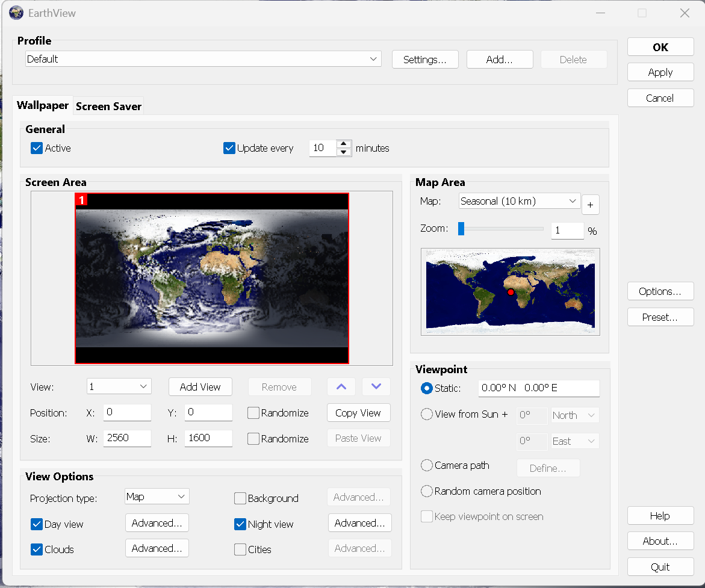This screenshot has height=588, width=705.
Task: Click the plus button next to Map dropdown
Action: pyautogui.click(x=591, y=205)
